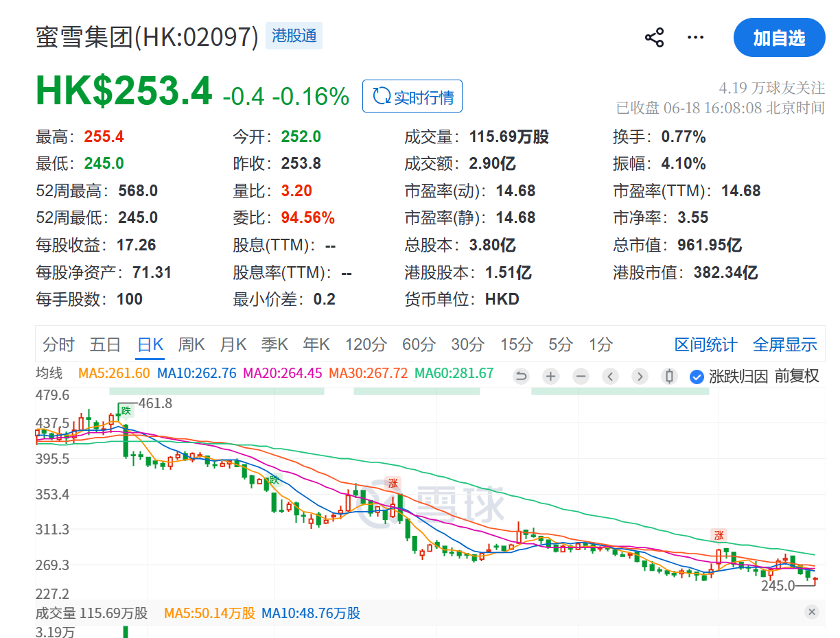Click the MA60:281.67 indicator label
The image size is (840, 638).
[x=454, y=373]
